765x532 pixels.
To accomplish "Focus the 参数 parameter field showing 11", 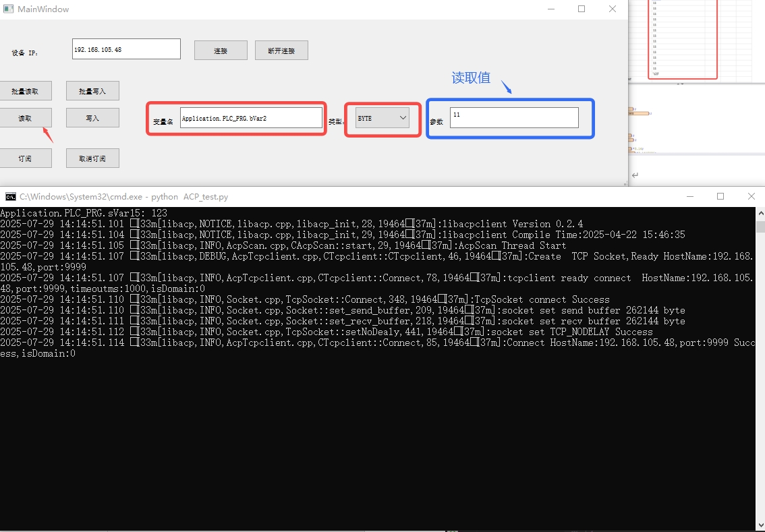I will coord(514,117).
